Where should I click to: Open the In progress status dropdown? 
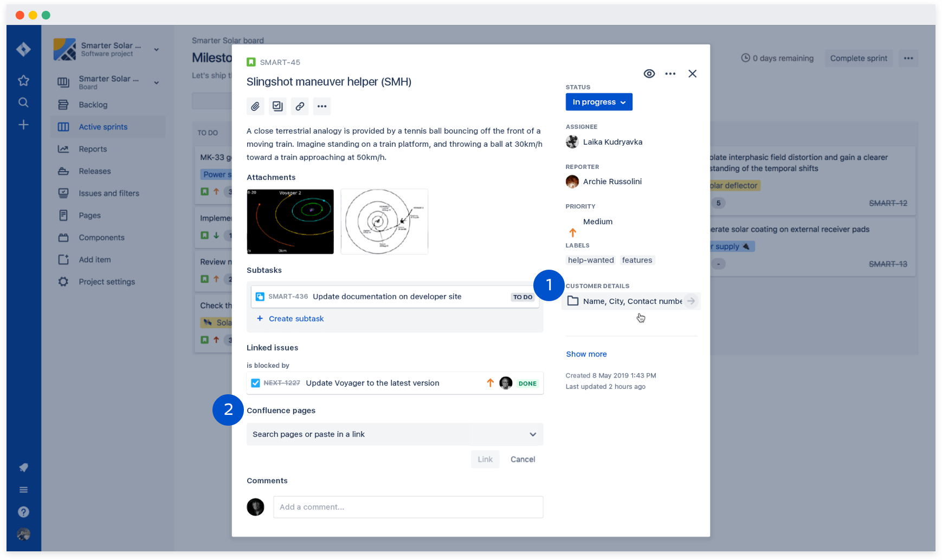pos(599,102)
